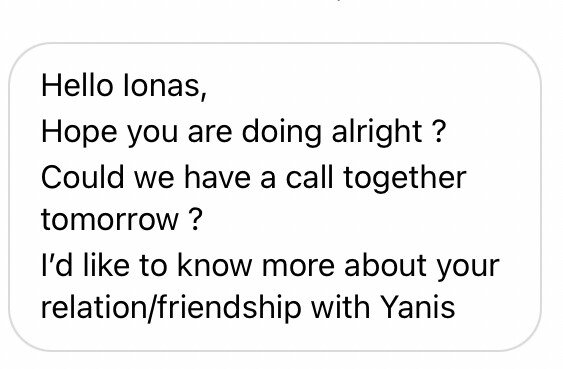Click the word 'tomorrow' in the message

110,220
